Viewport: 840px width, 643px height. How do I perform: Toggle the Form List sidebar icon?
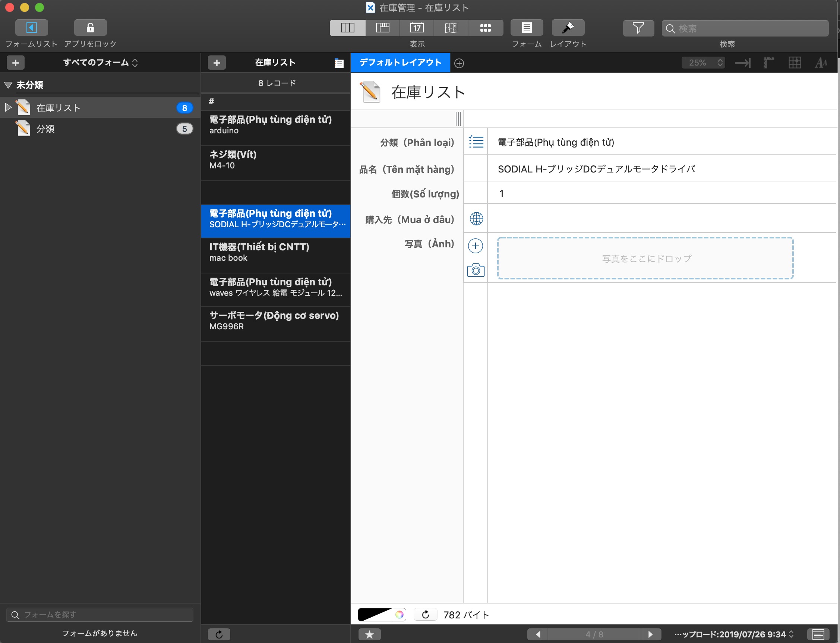coord(31,28)
